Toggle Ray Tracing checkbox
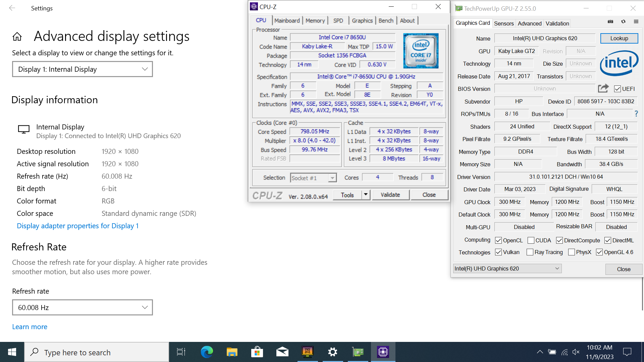This screenshot has height=362, width=644. (530, 252)
